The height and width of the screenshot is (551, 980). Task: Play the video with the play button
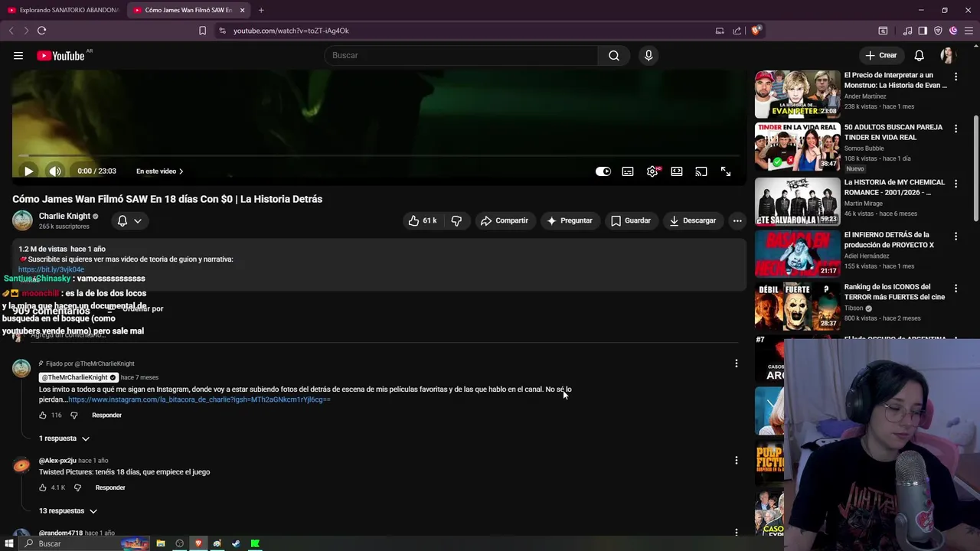28,171
